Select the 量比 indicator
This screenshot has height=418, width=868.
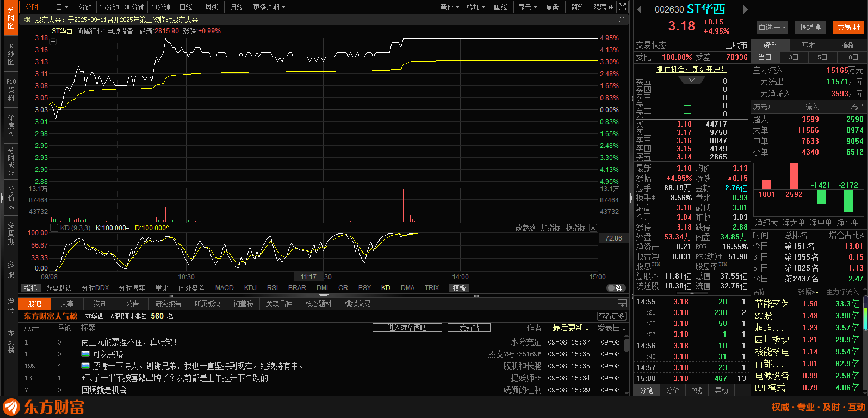point(162,288)
